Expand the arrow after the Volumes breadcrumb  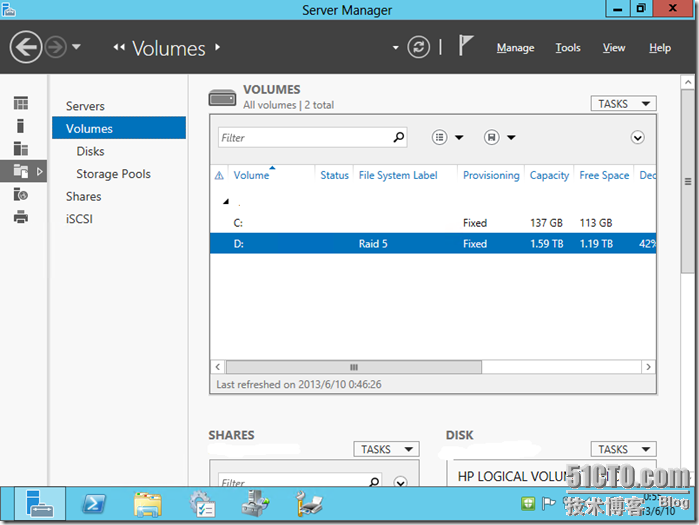click(218, 47)
